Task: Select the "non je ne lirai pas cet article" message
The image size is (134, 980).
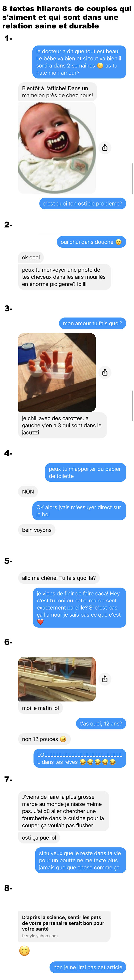Action: (x=88, y=967)
